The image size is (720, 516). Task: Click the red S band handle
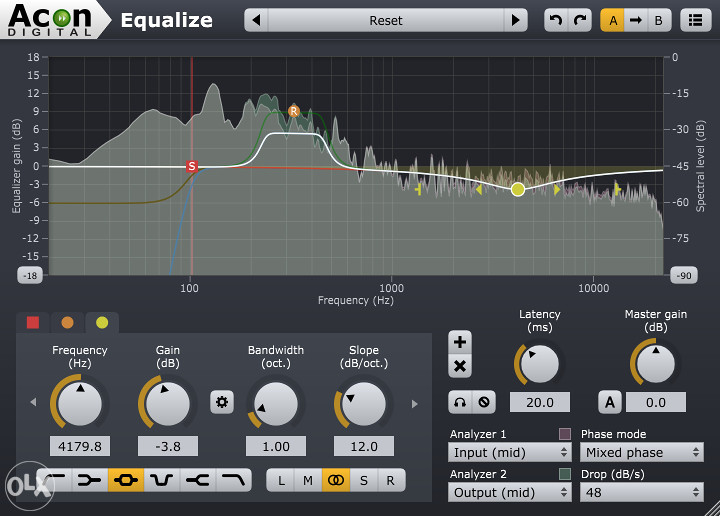[191, 166]
